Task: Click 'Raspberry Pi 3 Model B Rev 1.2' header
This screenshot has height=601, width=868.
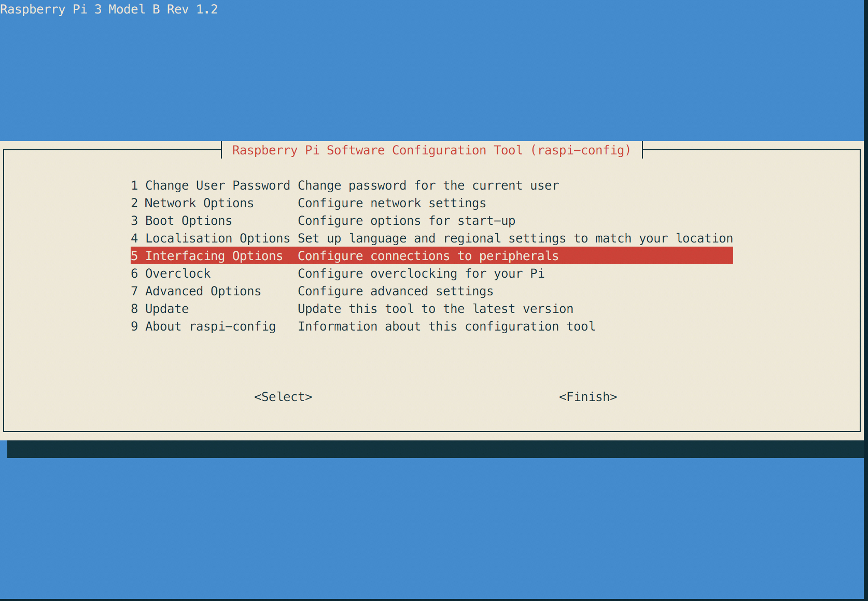Action: coord(109,9)
